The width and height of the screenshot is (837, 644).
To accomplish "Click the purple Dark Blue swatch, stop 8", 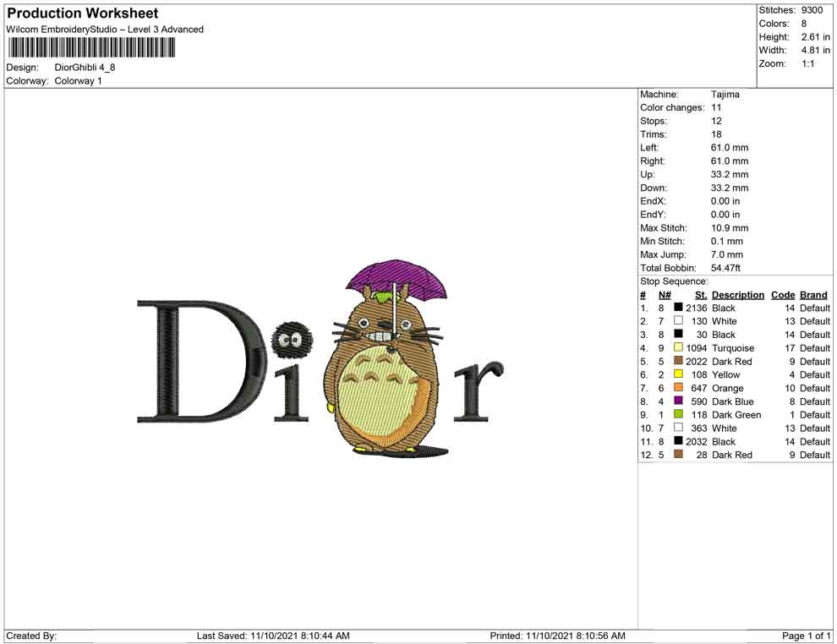I will pos(678,401).
